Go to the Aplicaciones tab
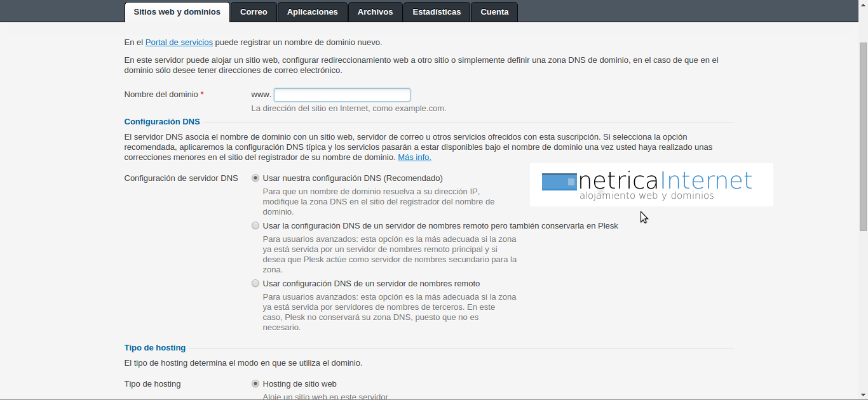Viewport: 868px width, 400px height. [312, 12]
